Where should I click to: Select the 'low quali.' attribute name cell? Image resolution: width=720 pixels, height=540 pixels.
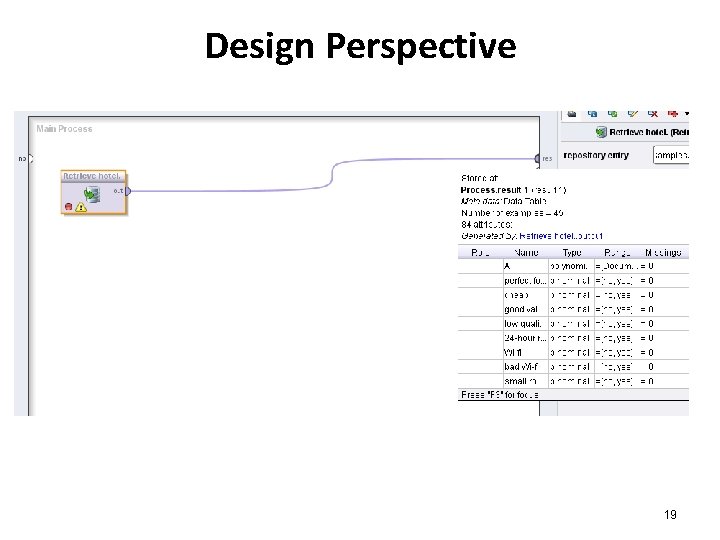525,324
